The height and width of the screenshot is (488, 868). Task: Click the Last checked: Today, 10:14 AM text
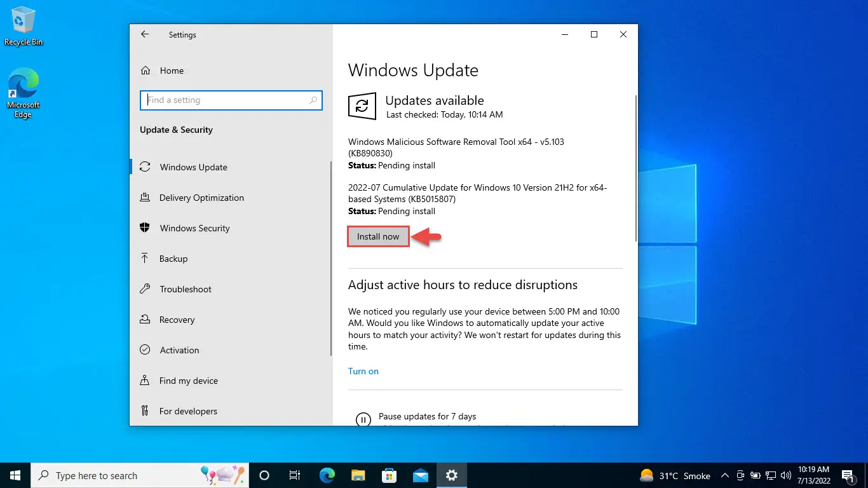click(x=445, y=114)
